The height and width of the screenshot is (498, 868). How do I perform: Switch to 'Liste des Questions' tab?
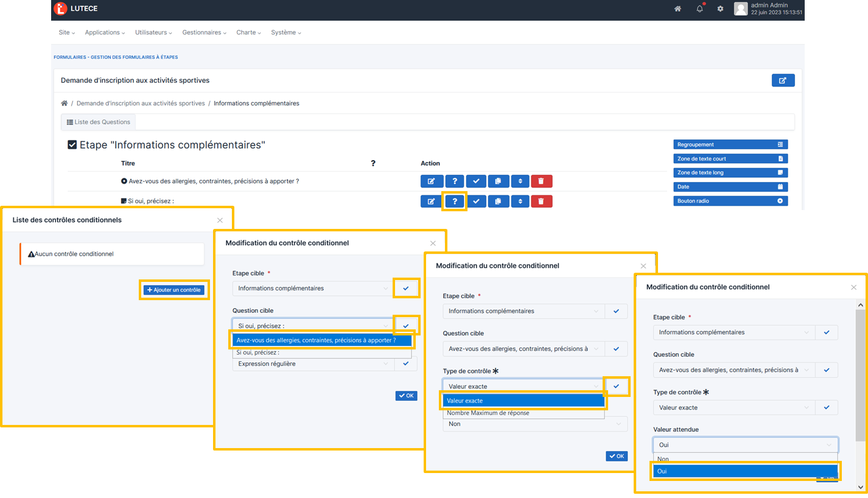click(x=99, y=122)
